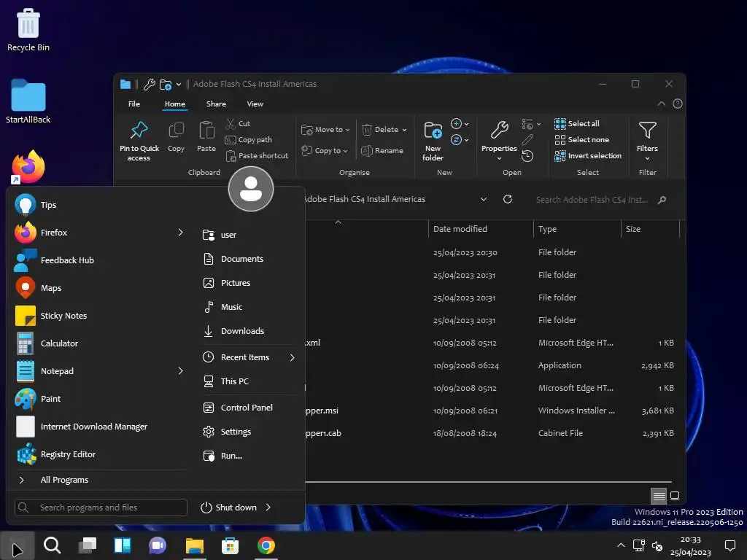Open Microsoft Store from taskbar
The image size is (747, 560).
coord(230,545)
